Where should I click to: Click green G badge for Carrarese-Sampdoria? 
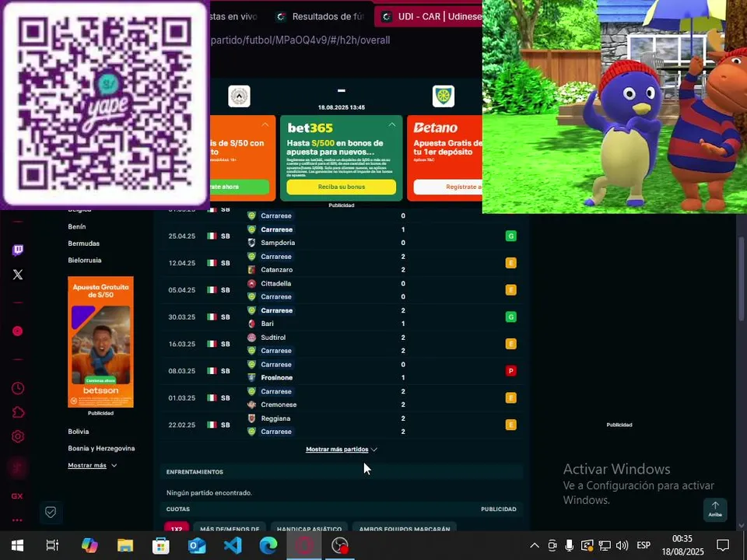point(510,236)
